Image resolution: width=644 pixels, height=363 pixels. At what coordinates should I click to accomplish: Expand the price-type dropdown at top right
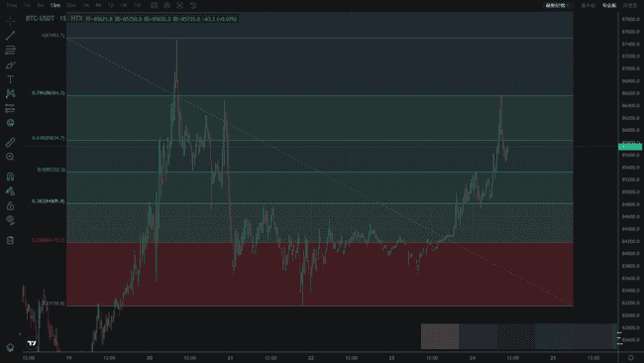558,5
